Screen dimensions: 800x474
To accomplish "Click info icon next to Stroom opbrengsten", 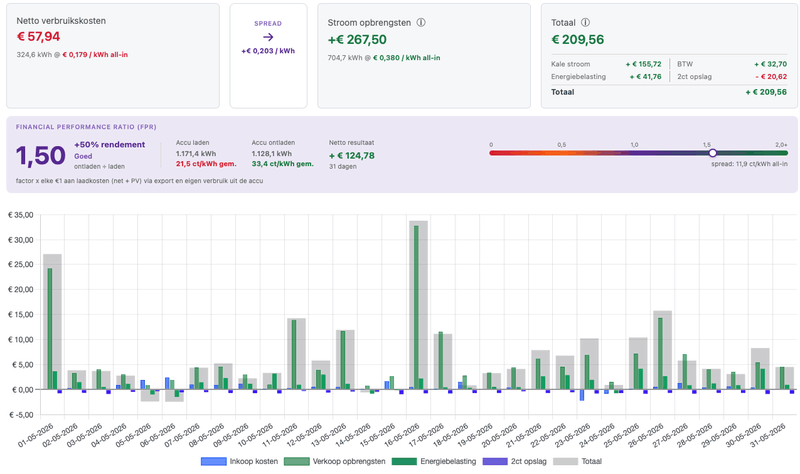I will point(421,22).
